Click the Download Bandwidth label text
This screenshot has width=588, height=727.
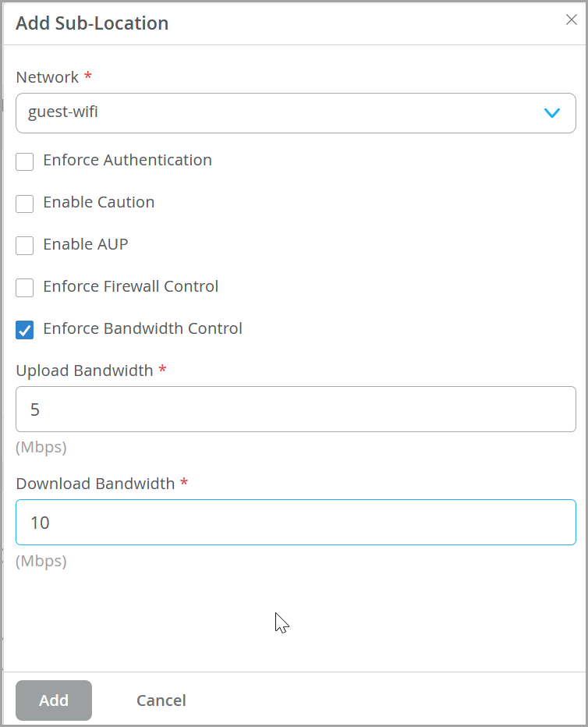(95, 484)
